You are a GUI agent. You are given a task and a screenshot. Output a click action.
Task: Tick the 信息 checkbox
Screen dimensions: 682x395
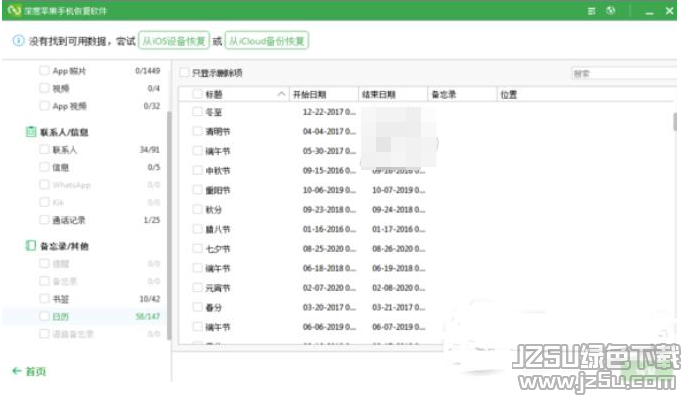click(44, 167)
